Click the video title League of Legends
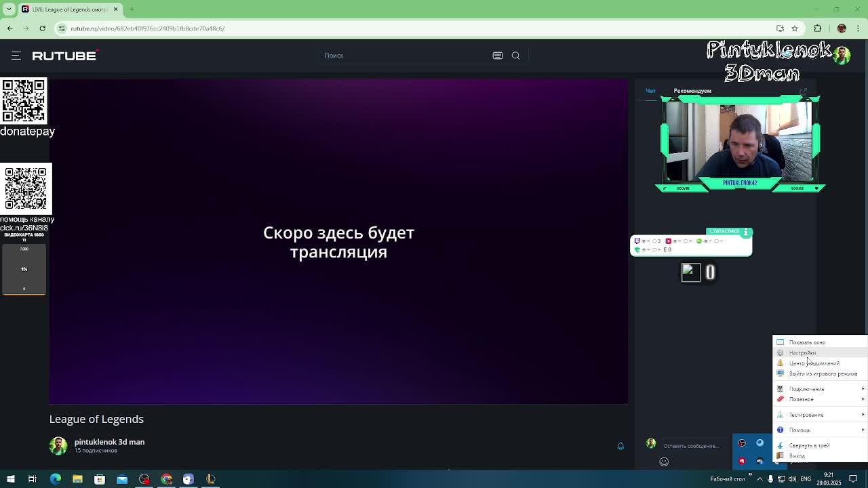 coord(96,419)
